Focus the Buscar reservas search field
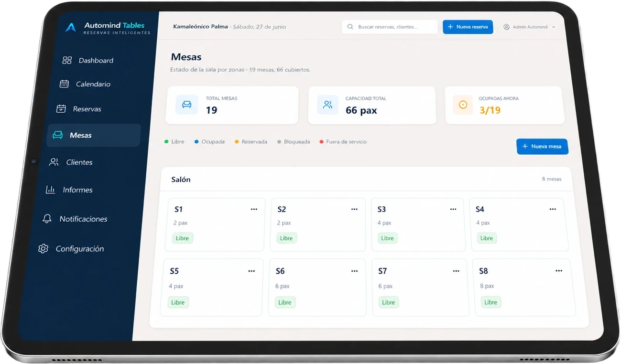The image size is (621, 364). click(390, 27)
